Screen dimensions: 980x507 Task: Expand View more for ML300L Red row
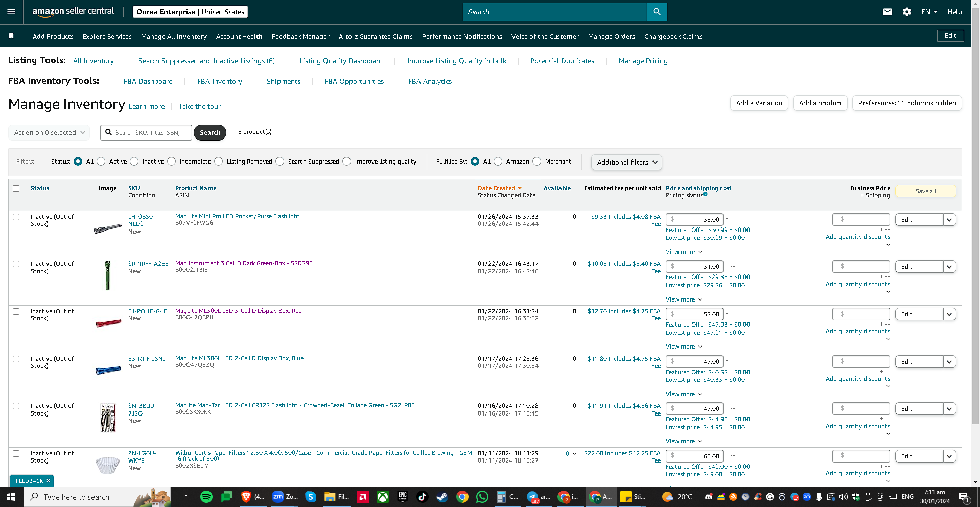click(684, 347)
